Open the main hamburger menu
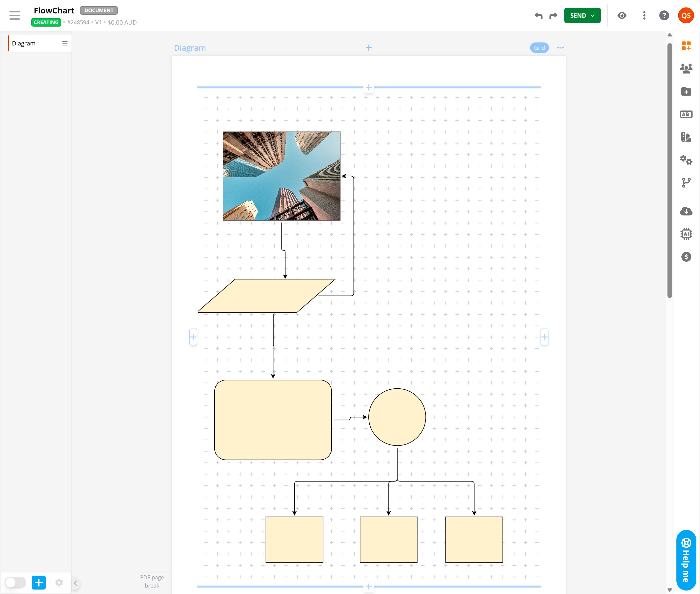 click(x=14, y=15)
